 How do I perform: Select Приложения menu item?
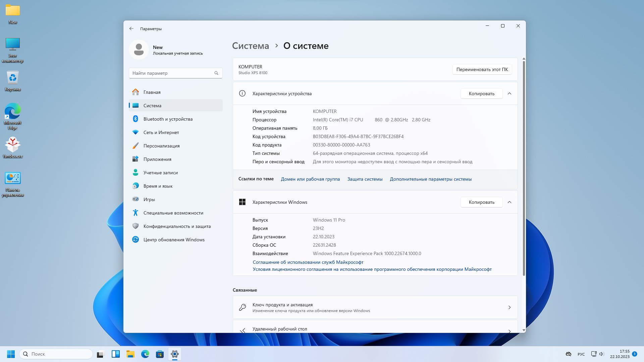[x=157, y=159]
